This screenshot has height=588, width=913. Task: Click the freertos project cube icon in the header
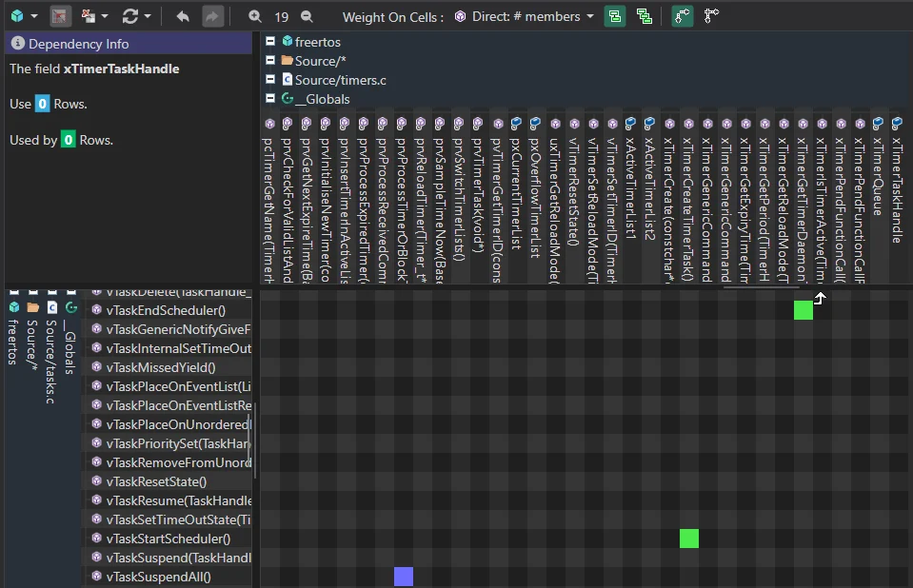click(x=288, y=41)
